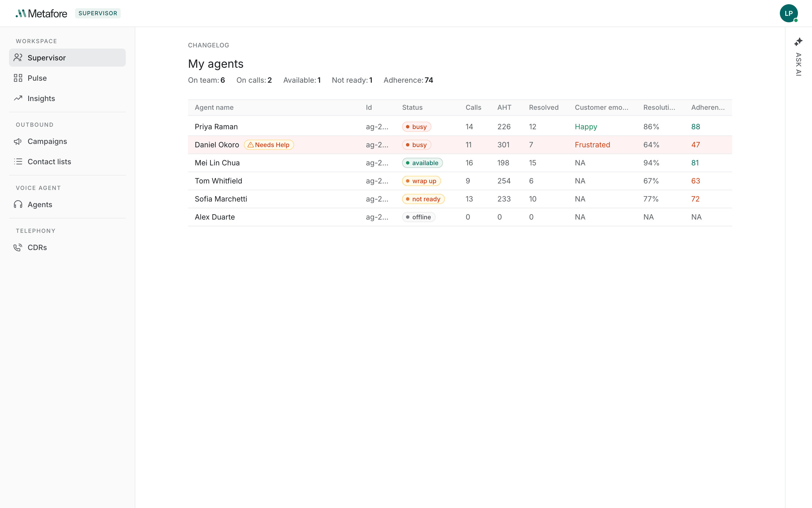Click the Agents headset icon
The image size is (812, 508).
(18, 205)
